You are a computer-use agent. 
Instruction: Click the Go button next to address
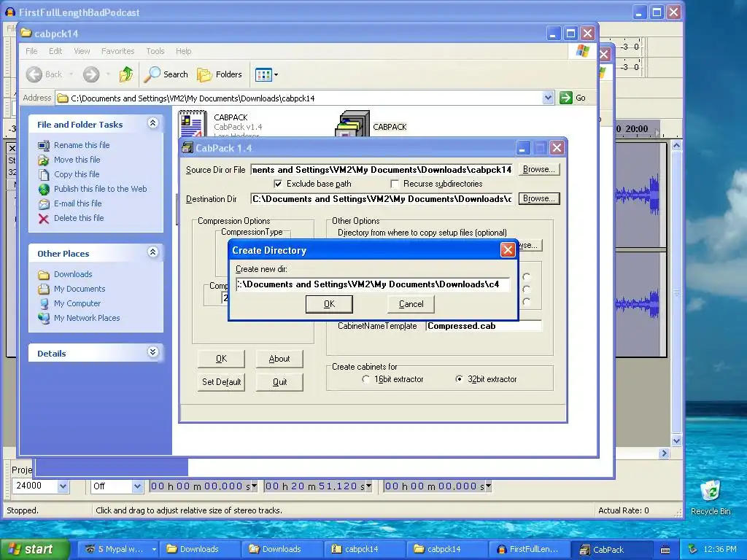[x=573, y=98]
